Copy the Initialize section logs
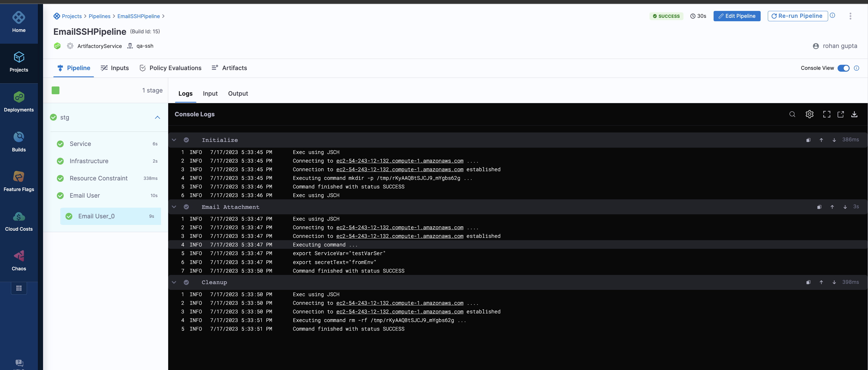Viewport: 868px width, 370px height. 808,140
